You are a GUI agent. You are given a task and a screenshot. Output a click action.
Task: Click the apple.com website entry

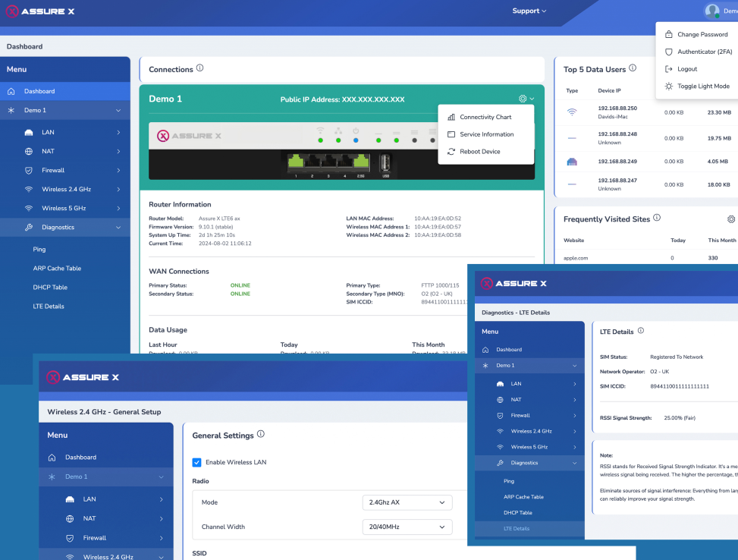(576, 258)
